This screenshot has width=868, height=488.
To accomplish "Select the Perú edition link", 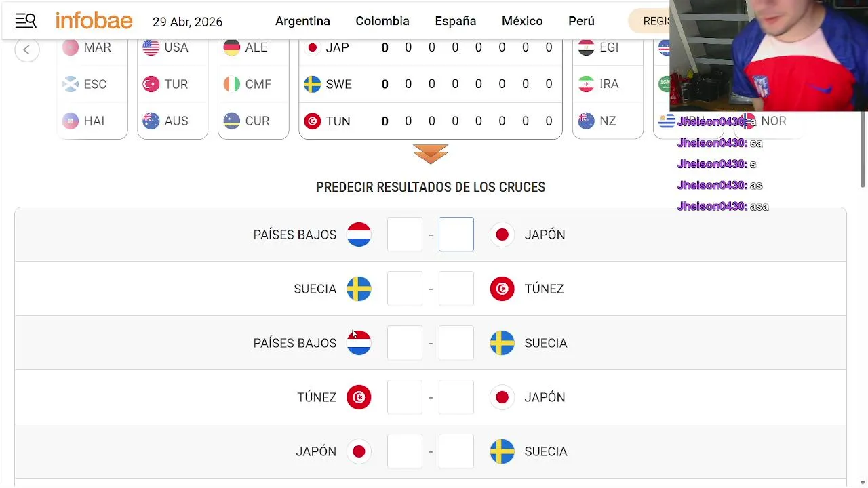I will click(581, 21).
